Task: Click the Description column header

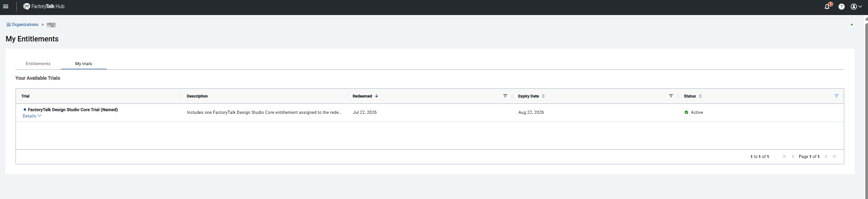Action: pos(197,96)
